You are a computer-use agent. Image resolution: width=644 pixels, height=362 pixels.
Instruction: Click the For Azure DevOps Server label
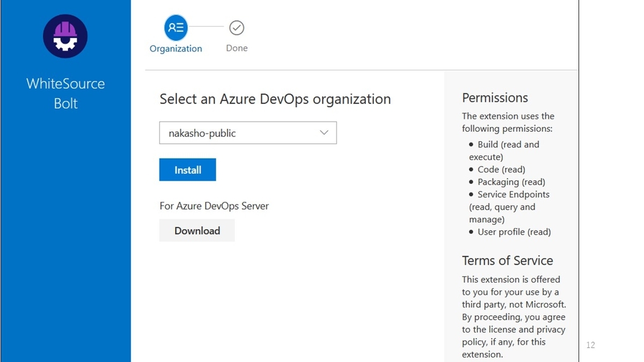(214, 206)
